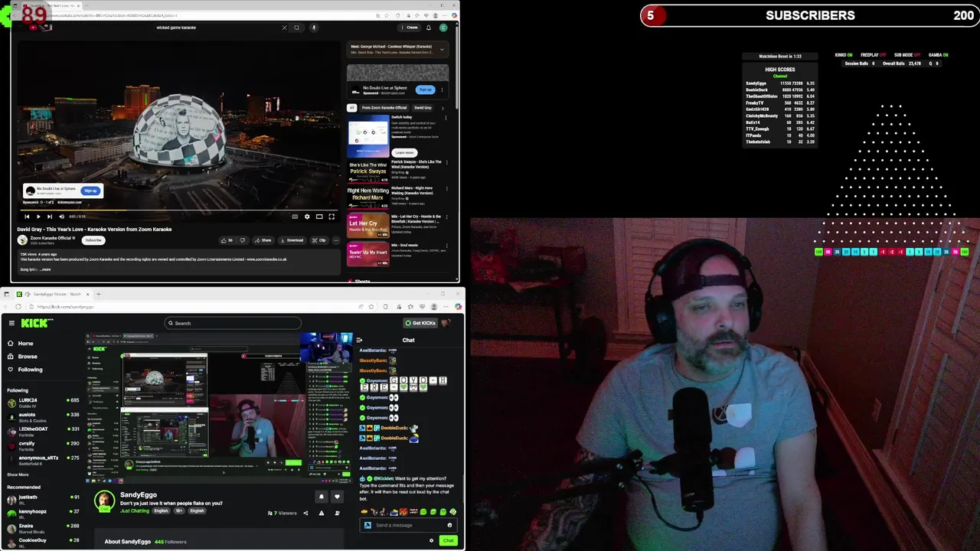Select the 'From Zoom Karaoke Official' chip

click(x=384, y=108)
